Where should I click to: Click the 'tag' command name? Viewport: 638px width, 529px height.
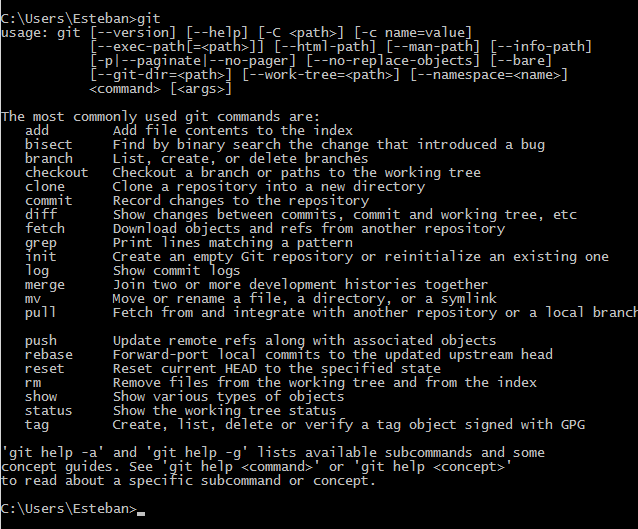[37, 425]
